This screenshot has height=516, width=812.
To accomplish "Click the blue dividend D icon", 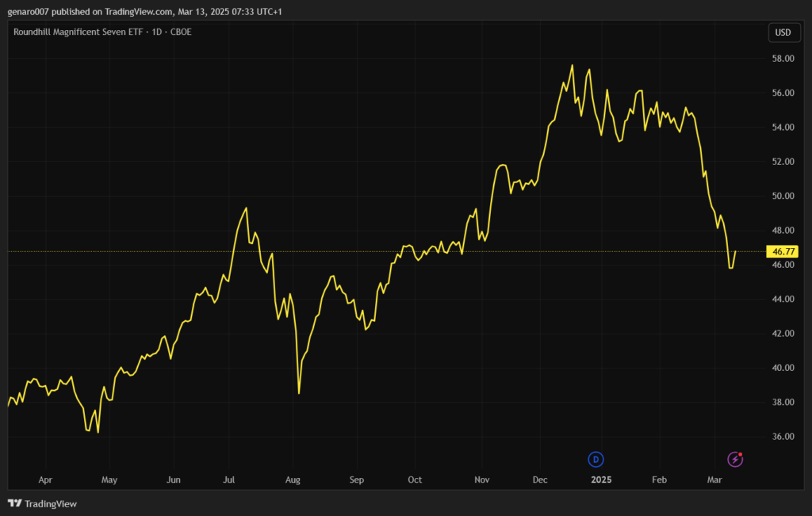I will (x=596, y=459).
